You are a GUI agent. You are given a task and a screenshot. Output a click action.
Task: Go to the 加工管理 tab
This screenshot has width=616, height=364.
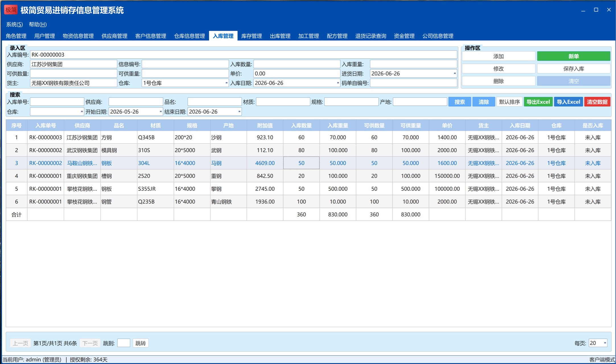(x=309, y=36)
